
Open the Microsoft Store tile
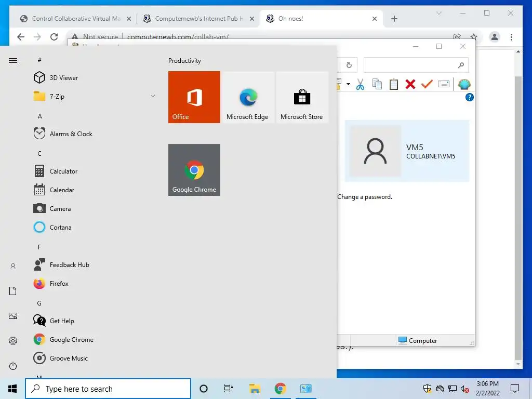click(302, 97)
